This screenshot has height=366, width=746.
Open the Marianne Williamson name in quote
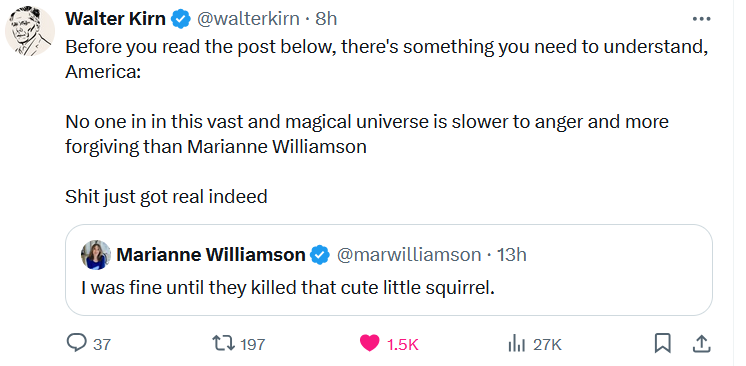point(211,255)
